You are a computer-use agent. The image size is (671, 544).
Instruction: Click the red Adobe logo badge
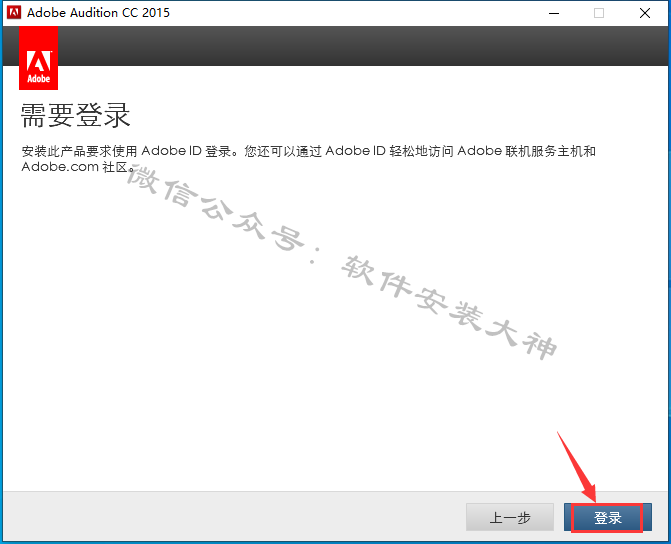pyautogui.click(x=39, y=58)
